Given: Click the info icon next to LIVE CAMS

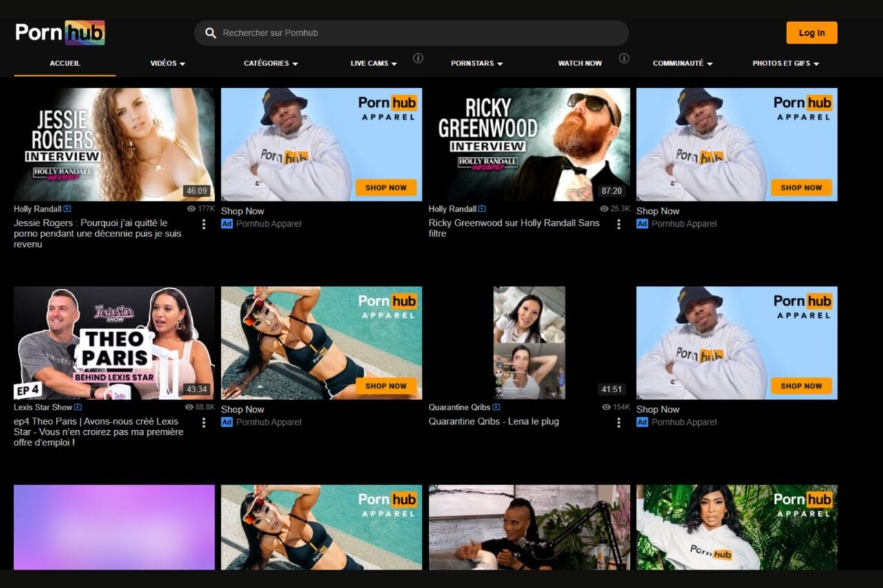Looking at the screenshot, I should click(418, 59).
